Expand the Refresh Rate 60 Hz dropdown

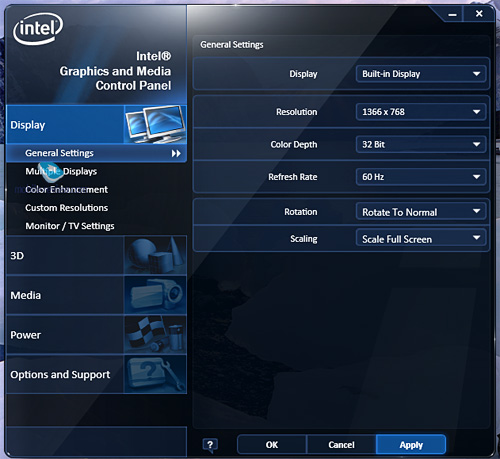(x=421, y=177)
